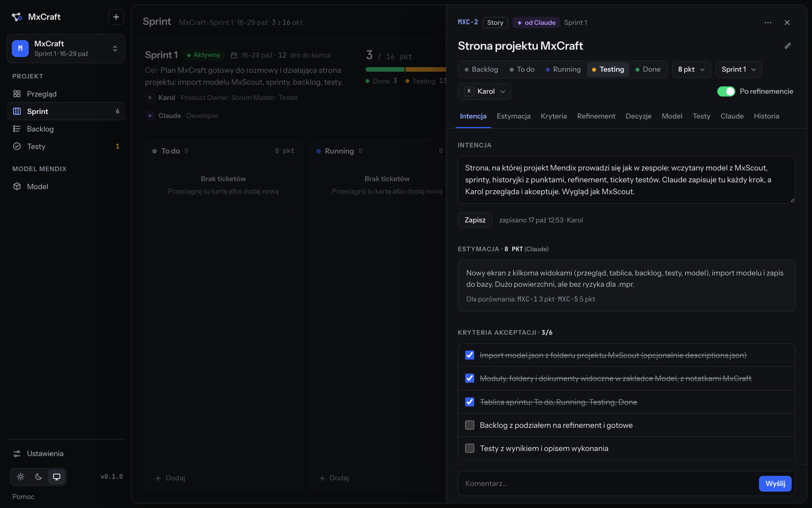
Task: Switch to the Kryteria tab
Action: click(x=554, y=116)
